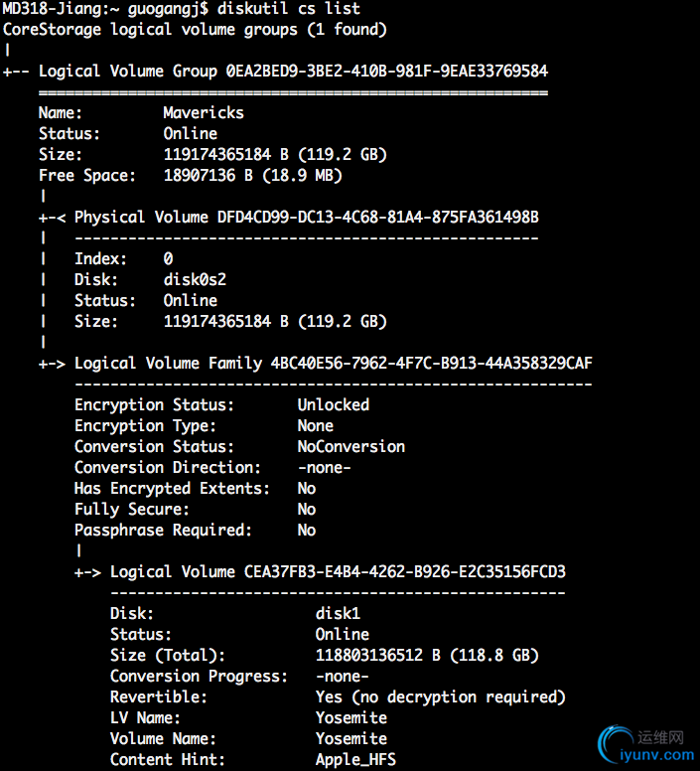This screenshot has width=700, height=771.
Task: Click the group name value 'Mavericks'
Action: coord(204,113)
